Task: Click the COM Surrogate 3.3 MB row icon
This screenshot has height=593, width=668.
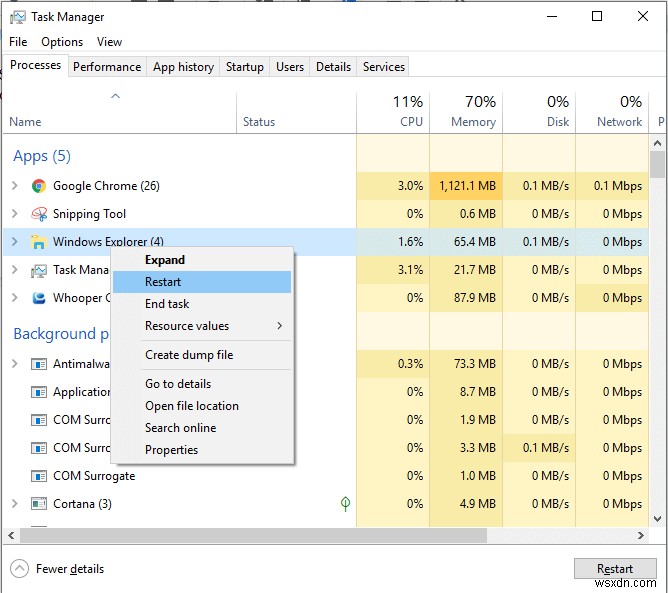Action: [39, 448]
